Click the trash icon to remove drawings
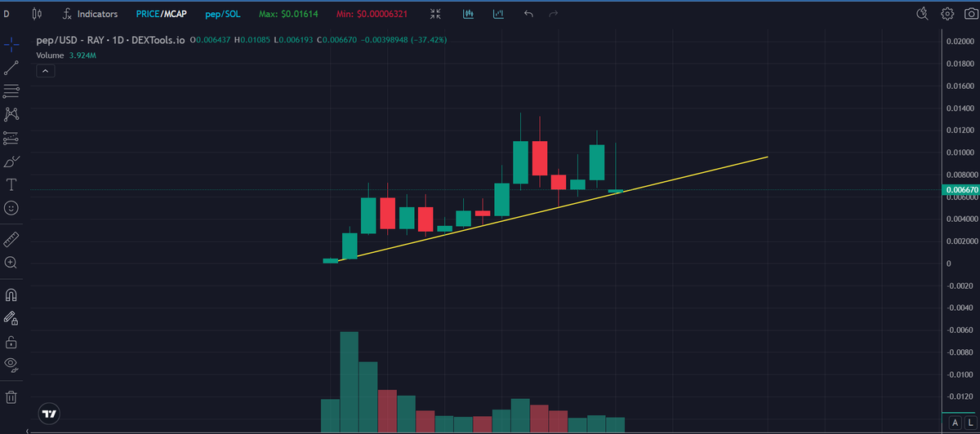The width and height of the screenshot is (980, 434). coord(11,397)
